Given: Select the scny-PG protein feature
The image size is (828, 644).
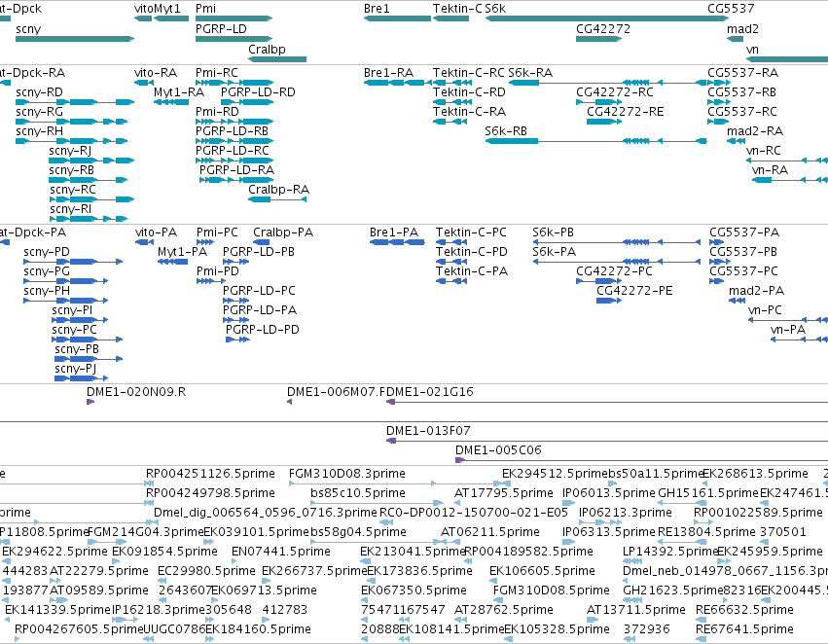Looking at the screenshot, I should click(65, 281).
